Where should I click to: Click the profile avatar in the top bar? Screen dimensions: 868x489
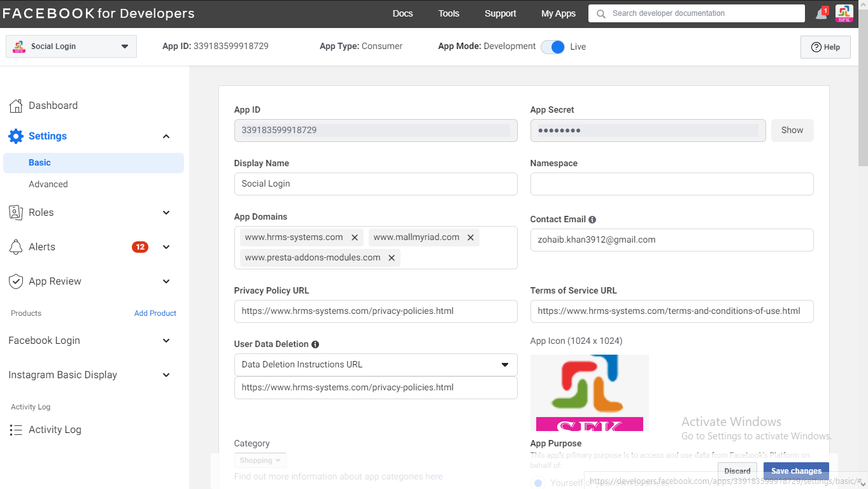click(x=844, y=13)
